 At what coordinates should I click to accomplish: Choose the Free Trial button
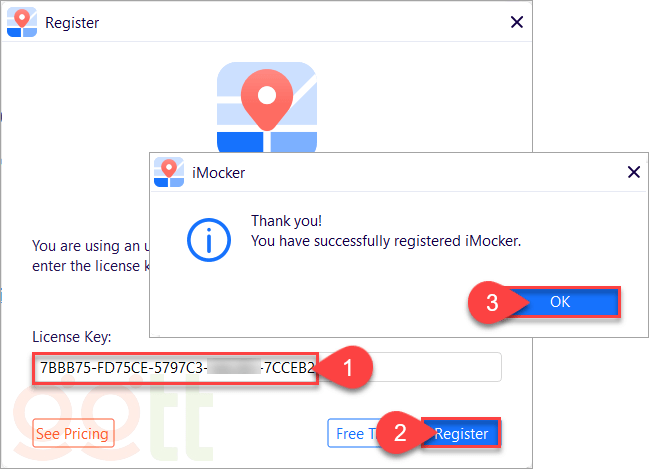click(x=350, y=434)
